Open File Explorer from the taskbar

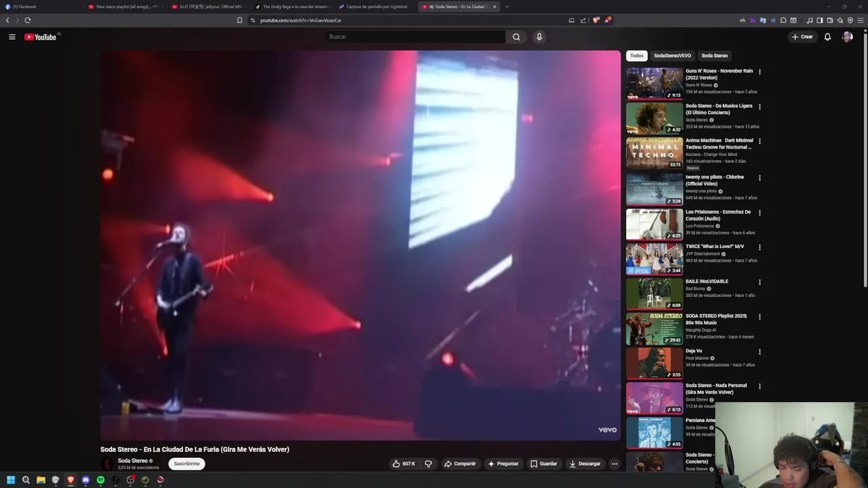[41, 480]
